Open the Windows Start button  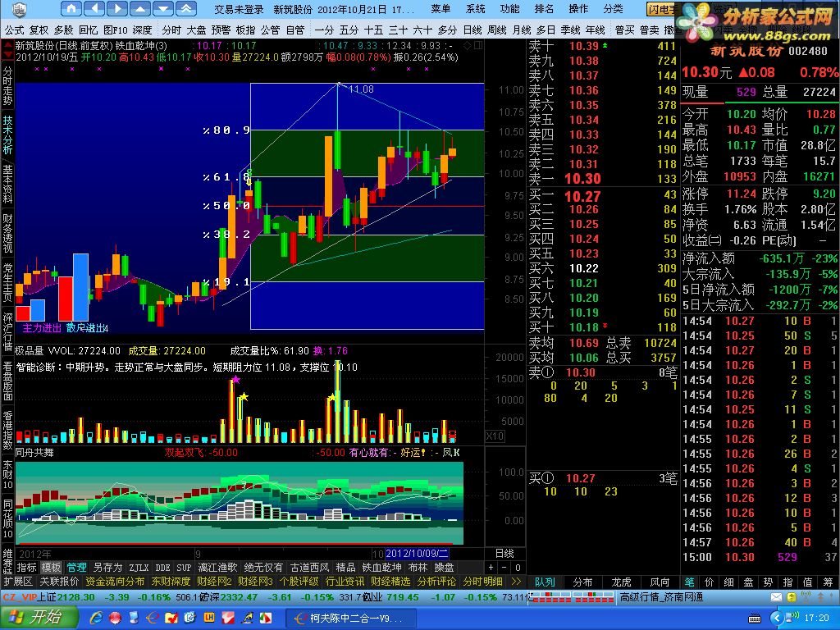point(38,618)
